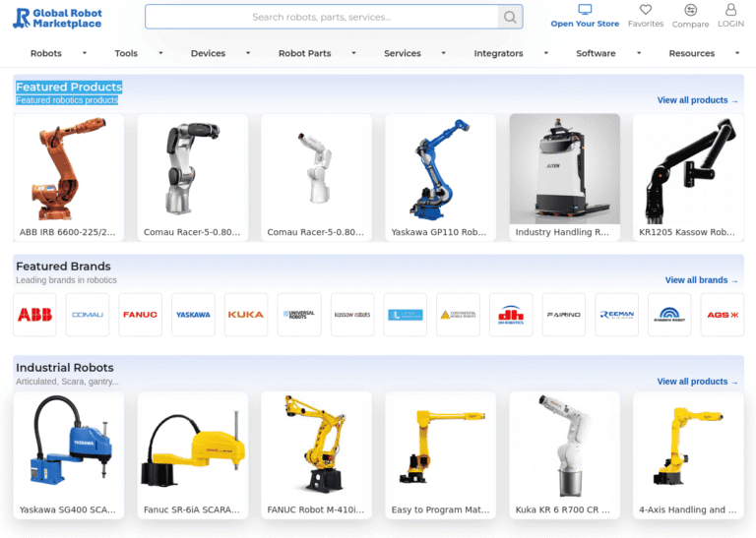
Task: Click the Favorites label
Action: (x=646, y=24)
